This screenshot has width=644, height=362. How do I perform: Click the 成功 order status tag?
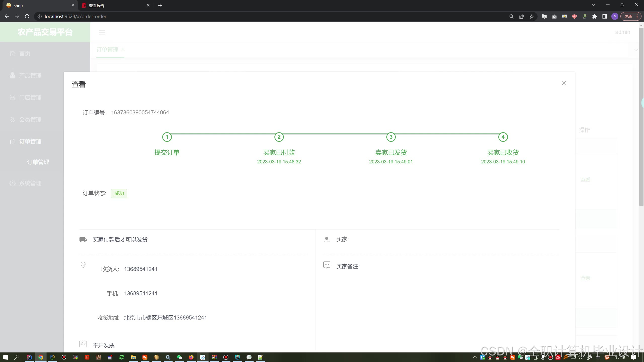[x=119, y=193]
